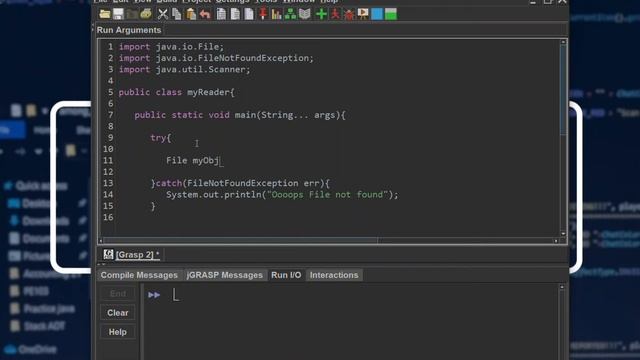The width and height of the screenshot is (640, 360).
Task: Click 'import java.util.Scanner;' line
Action: point(184,70)
